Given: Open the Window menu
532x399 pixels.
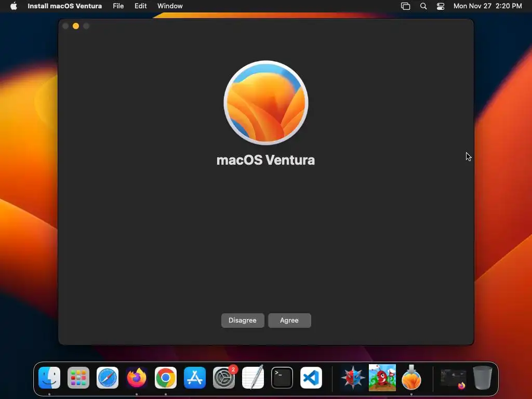Looking at the screenshot, I should pyautogui.click(x=170, y=6).
